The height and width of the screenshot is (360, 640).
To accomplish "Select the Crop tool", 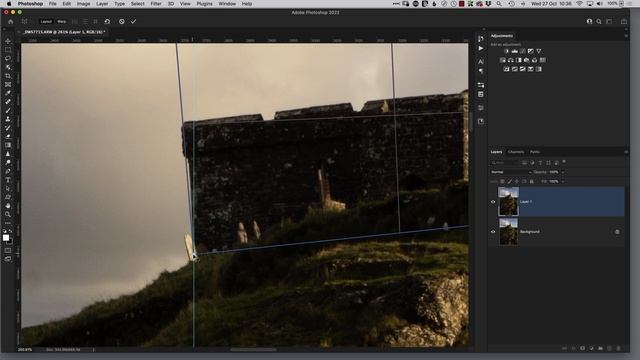I will click(8, 76).
